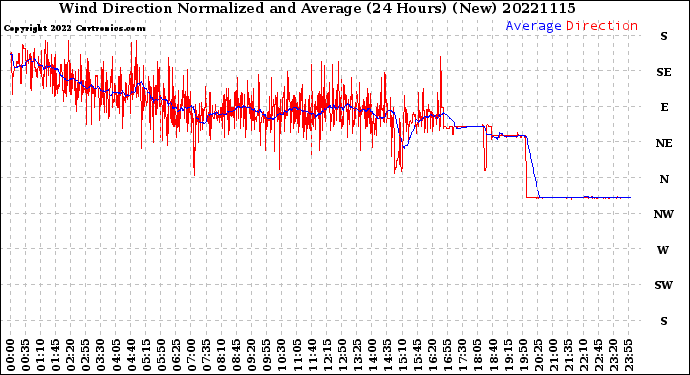
Task: Select the 'NW' direction axis label
Action: click(664, 214)
